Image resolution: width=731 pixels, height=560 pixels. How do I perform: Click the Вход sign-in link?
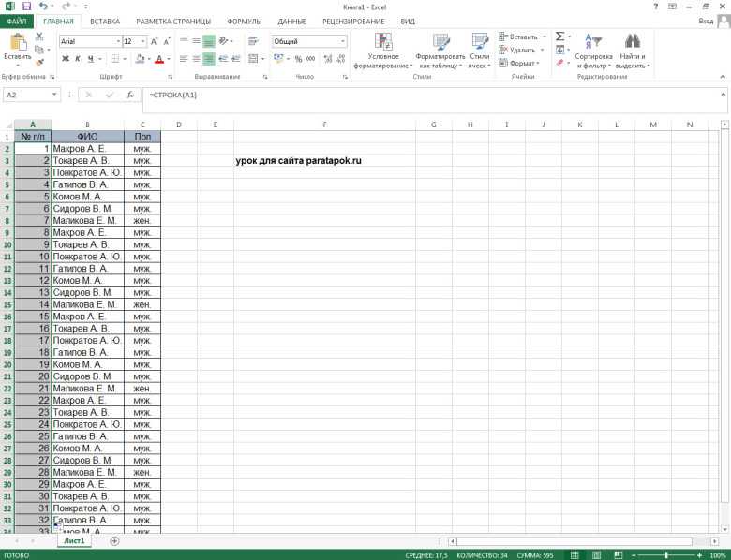(706, 21)
